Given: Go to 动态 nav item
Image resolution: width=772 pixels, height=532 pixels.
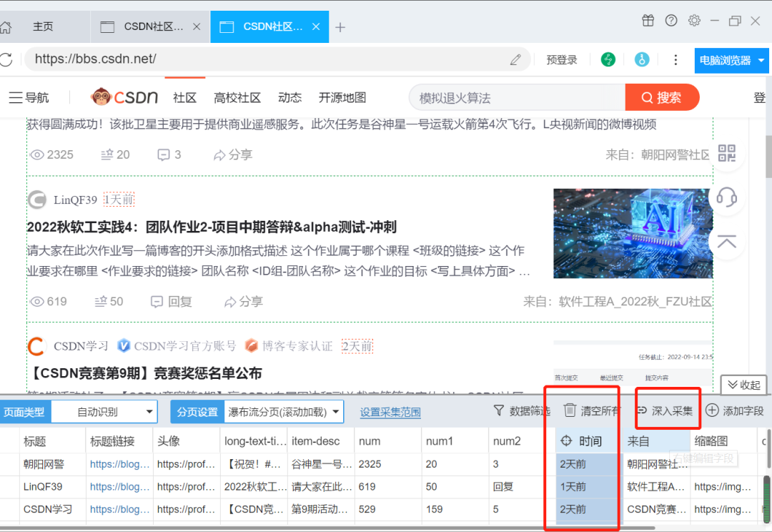Looking at the screenshot, I should [289, 97].
